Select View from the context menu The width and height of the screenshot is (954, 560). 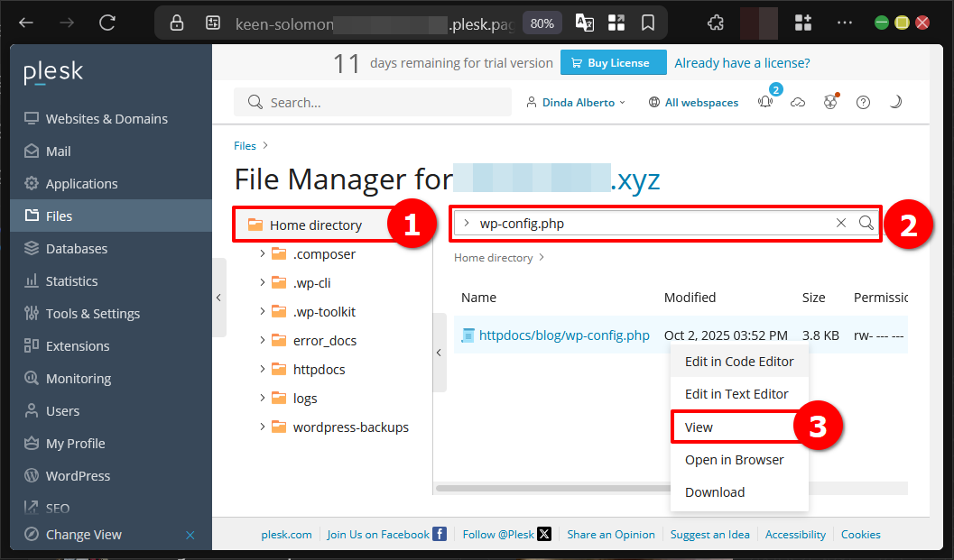pos(699,427)
